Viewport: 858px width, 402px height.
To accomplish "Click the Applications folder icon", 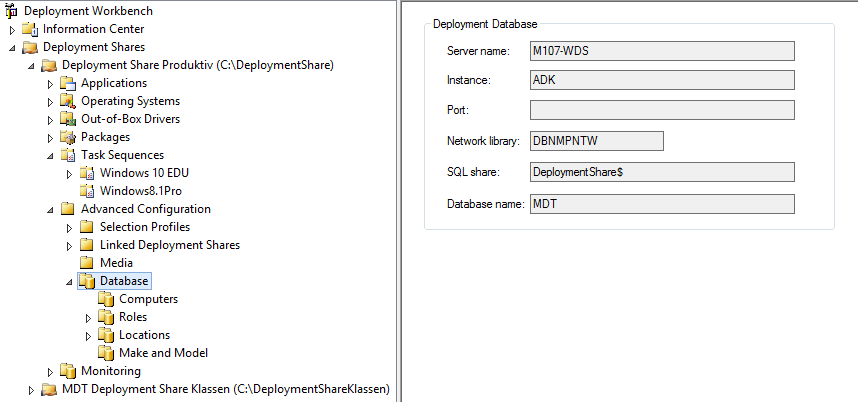I will coord(68,83).
